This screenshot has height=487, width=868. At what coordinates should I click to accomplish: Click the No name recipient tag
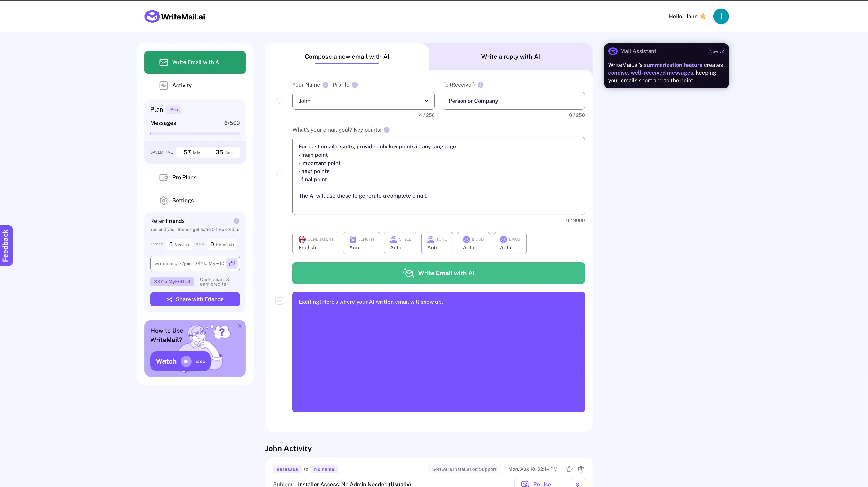324,469
